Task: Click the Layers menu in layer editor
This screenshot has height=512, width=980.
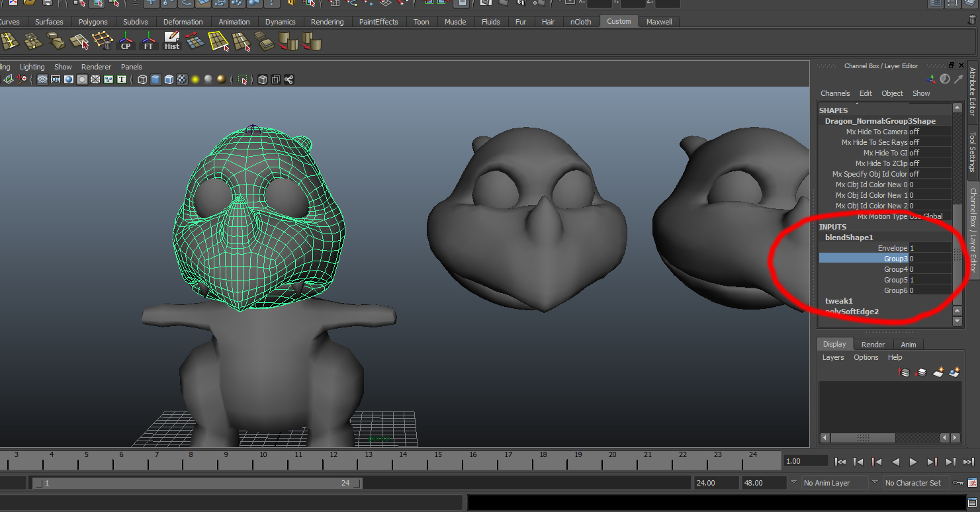Action: pos(832,357)
